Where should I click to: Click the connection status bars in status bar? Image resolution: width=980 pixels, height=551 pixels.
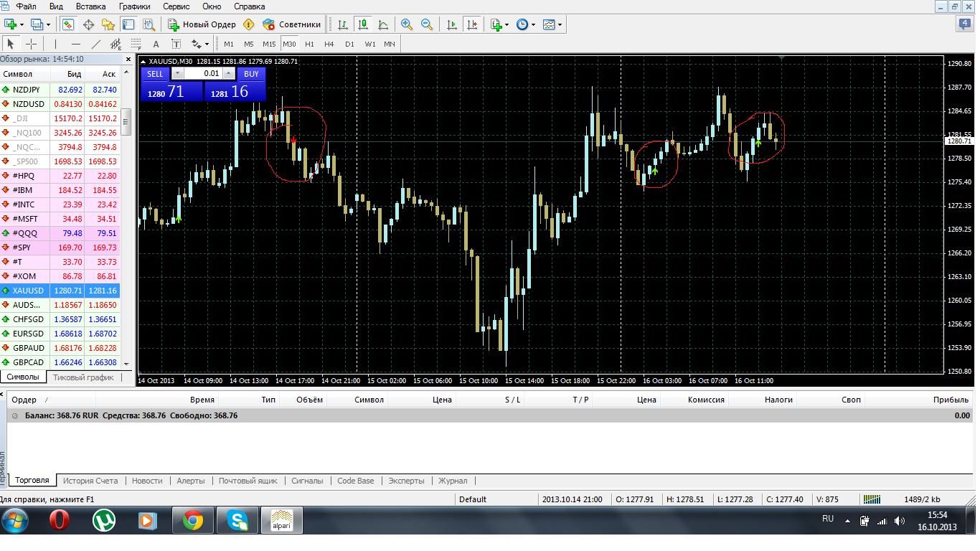(x=872, y=499)
